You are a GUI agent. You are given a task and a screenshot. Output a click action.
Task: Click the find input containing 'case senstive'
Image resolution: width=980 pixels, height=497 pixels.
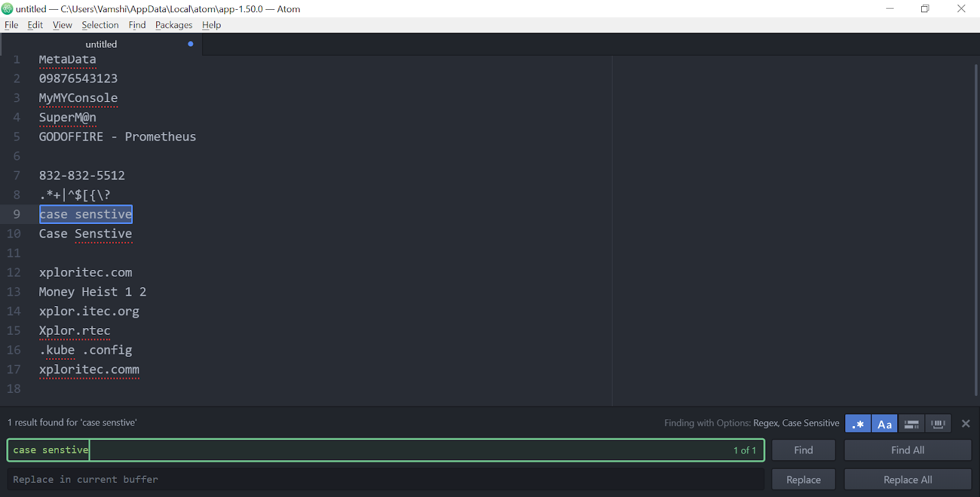(x=385, y=450)
